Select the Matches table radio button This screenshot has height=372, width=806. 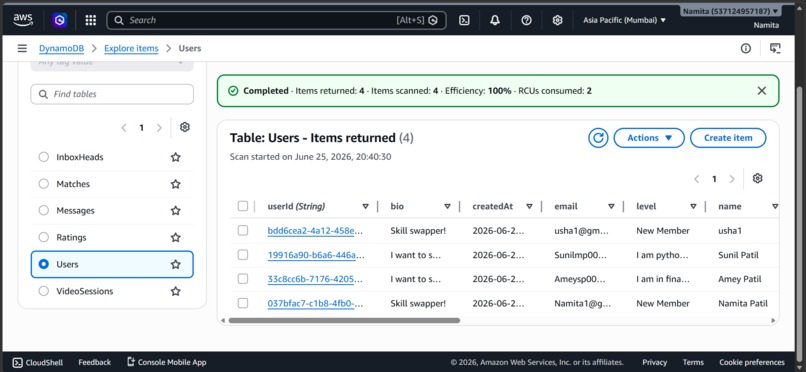coord(44,184)
